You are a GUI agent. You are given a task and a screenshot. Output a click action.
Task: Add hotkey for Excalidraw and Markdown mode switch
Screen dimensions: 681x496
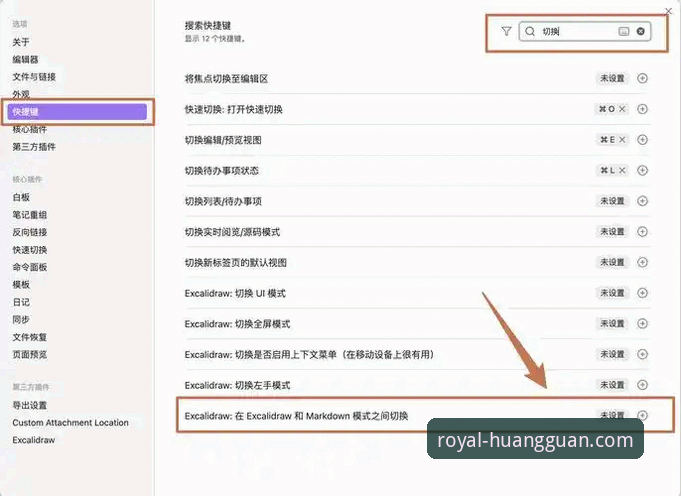pos(642,416)
